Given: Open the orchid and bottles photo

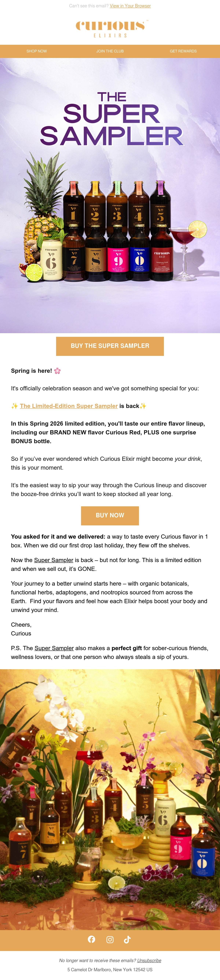Looking at the screenshot, I should [110, 799].
